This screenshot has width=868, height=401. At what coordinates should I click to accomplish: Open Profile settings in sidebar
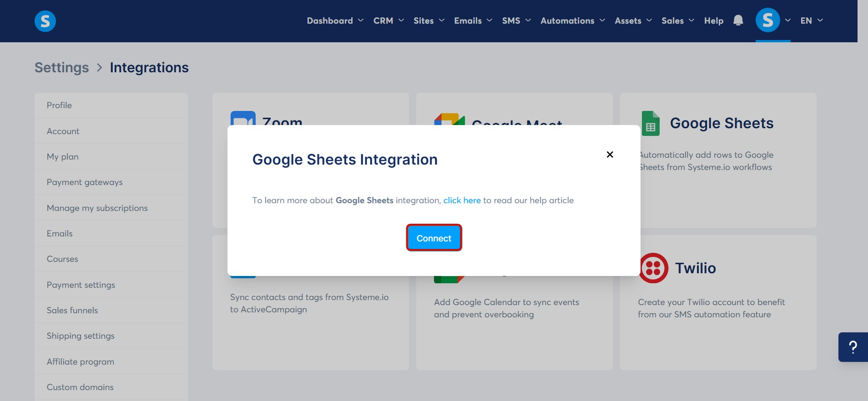pos(111,105)
